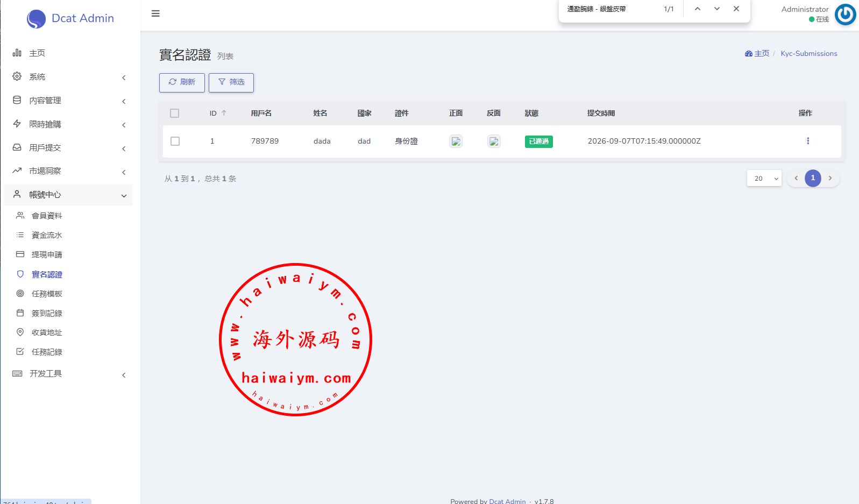Image resolution: width=859 pixels, height=504 pixels.
Task: Click the Administrator power avatar icon
Action: click(x=845, y=15)
